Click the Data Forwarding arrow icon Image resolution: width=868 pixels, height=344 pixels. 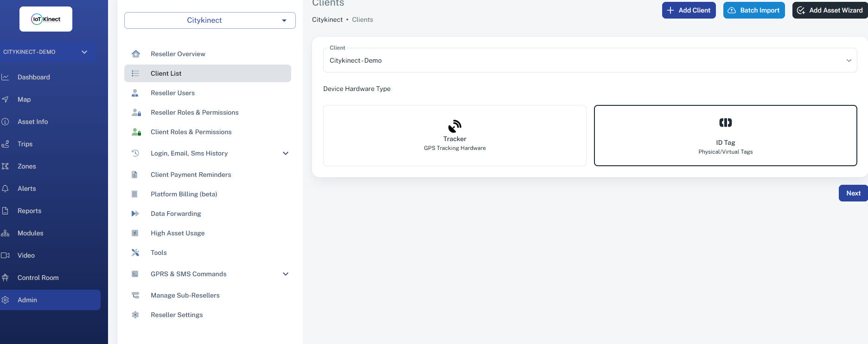(x=135, y=214)
